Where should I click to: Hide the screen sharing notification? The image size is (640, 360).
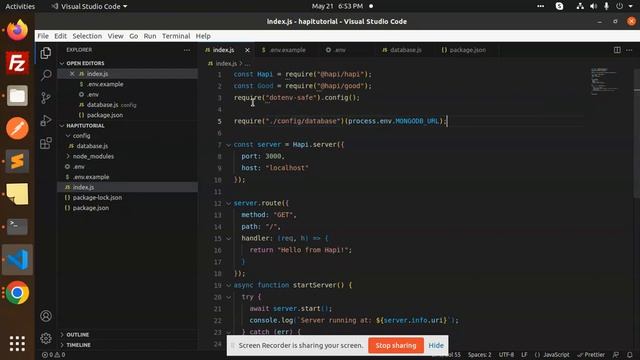(x=436, y=345)
